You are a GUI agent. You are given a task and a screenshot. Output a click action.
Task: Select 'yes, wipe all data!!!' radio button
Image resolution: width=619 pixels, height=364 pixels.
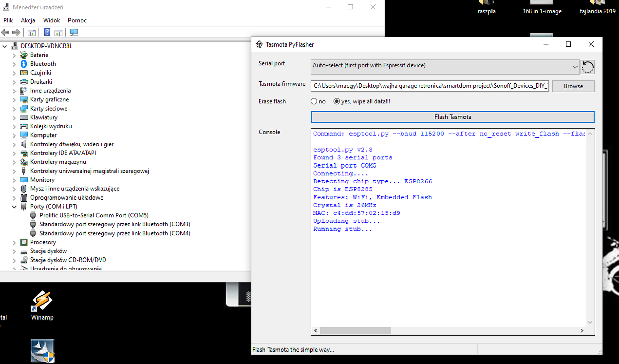(337, 101)
